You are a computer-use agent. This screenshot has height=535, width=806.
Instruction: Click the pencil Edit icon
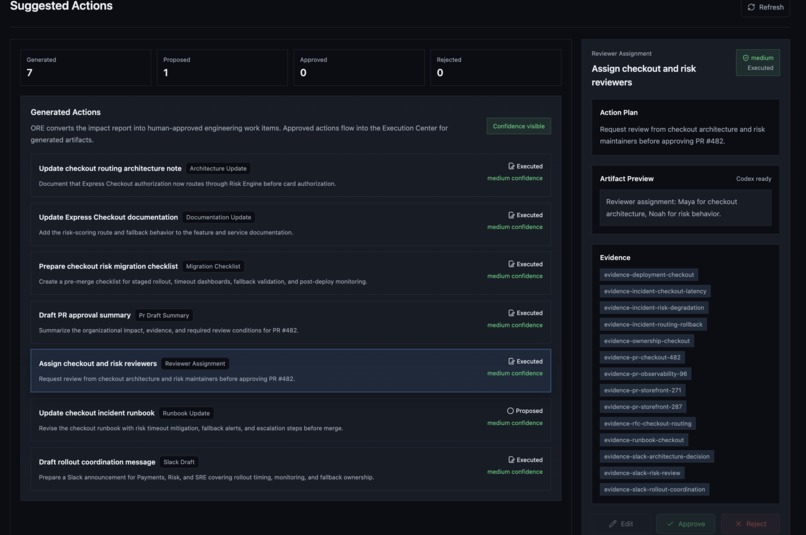[612, 524]
